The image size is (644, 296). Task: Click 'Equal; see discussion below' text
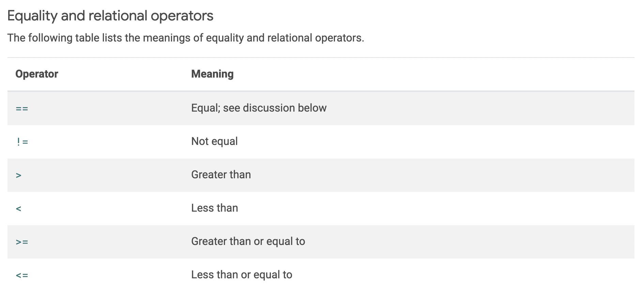(x=259, y=108)
